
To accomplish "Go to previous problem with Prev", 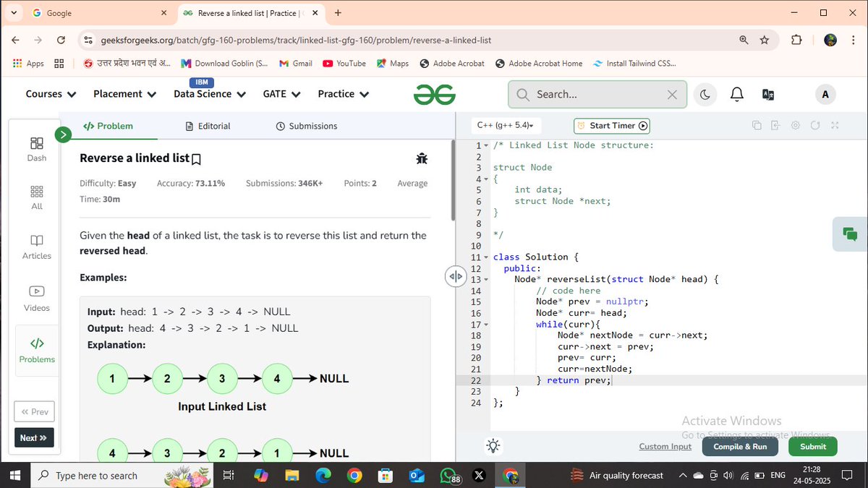I will pos(34,412).
